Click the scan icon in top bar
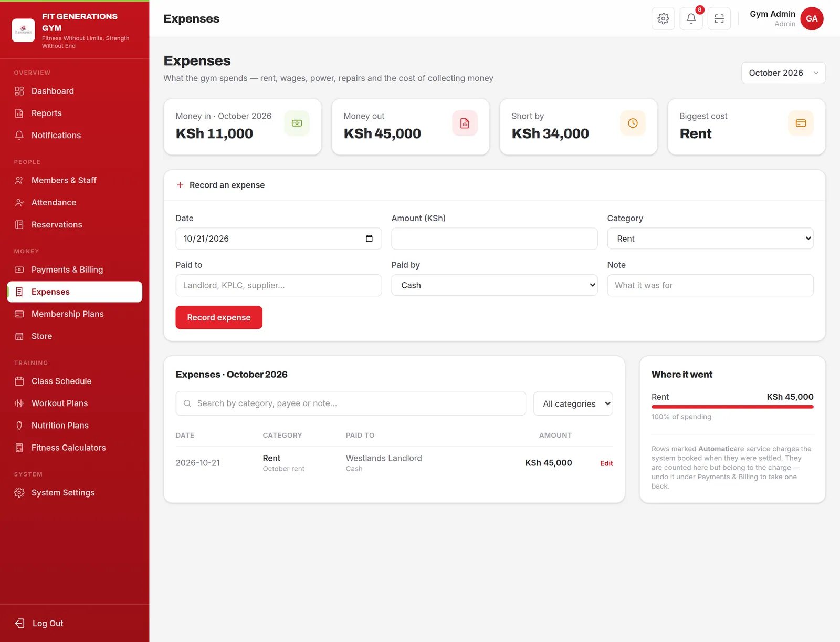 click(719, 18)
